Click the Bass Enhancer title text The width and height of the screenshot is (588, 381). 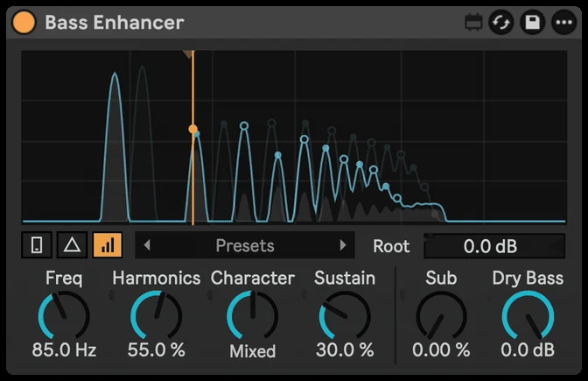point(115,23)
